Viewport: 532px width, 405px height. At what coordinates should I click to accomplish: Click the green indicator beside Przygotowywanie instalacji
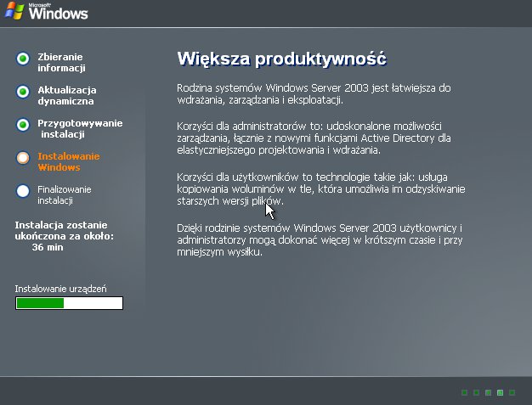pos(23,125)
